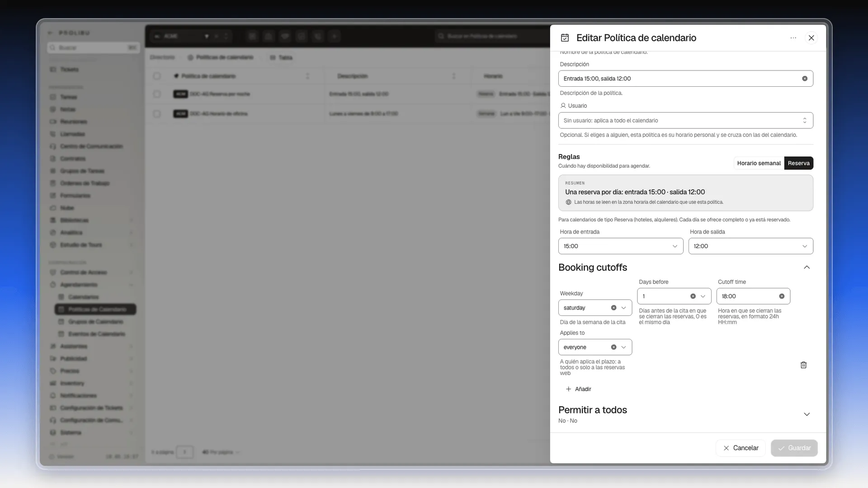
Task: Select the Reserva tab
Action: point(798,163)
